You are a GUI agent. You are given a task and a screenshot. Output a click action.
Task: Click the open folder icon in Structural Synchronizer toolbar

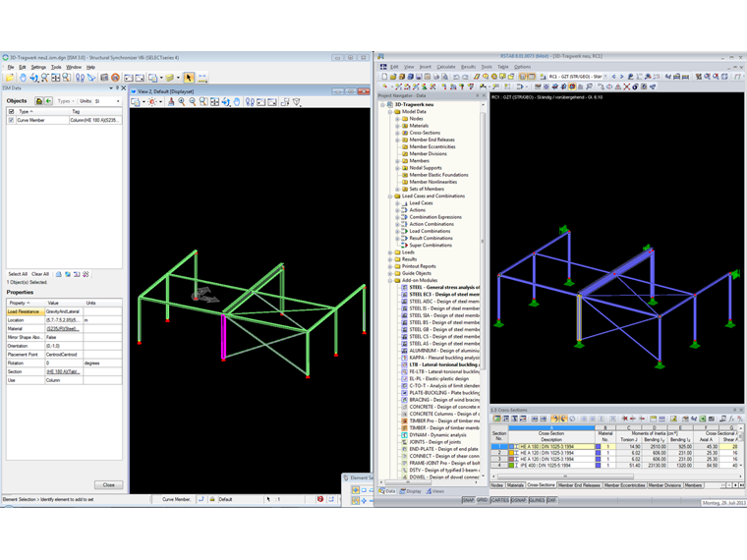click(9, 78)
